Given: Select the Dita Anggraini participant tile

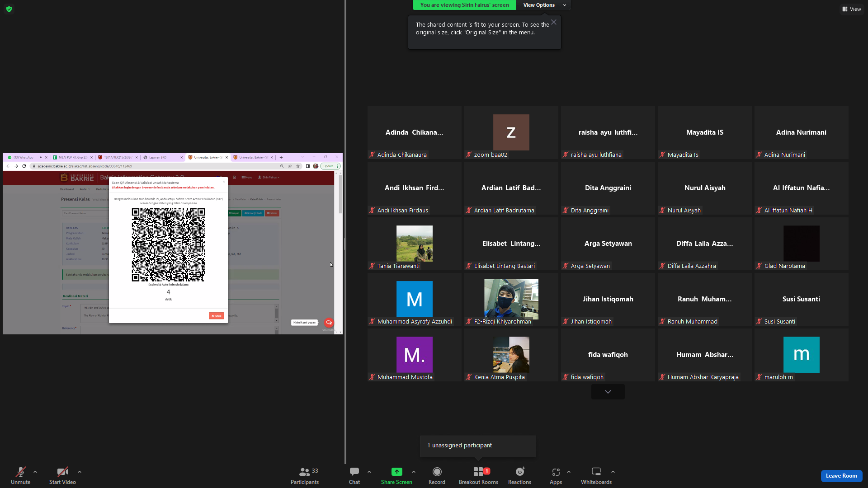Looking at the screenshot, I should click(608, 188).
